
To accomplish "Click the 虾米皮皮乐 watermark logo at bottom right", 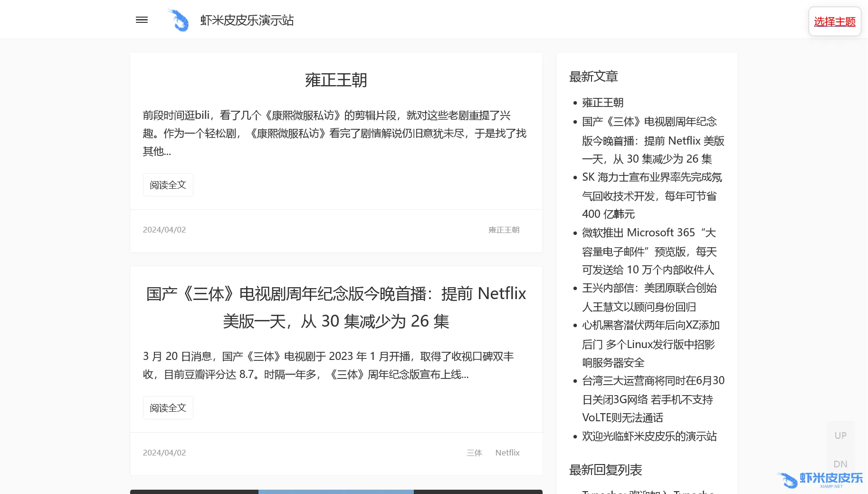I will point(820,479).
